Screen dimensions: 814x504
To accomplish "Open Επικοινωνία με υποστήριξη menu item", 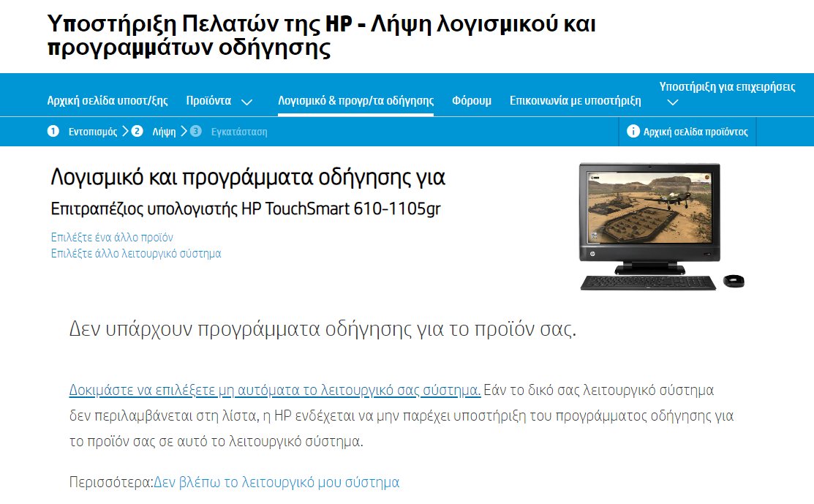I will [575, 101].
